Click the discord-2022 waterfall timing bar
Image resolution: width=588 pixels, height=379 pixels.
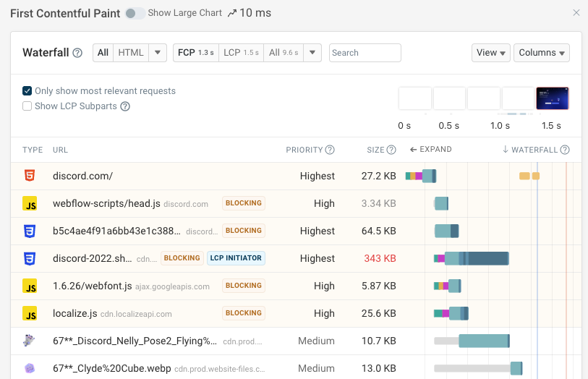pos(476,258)
